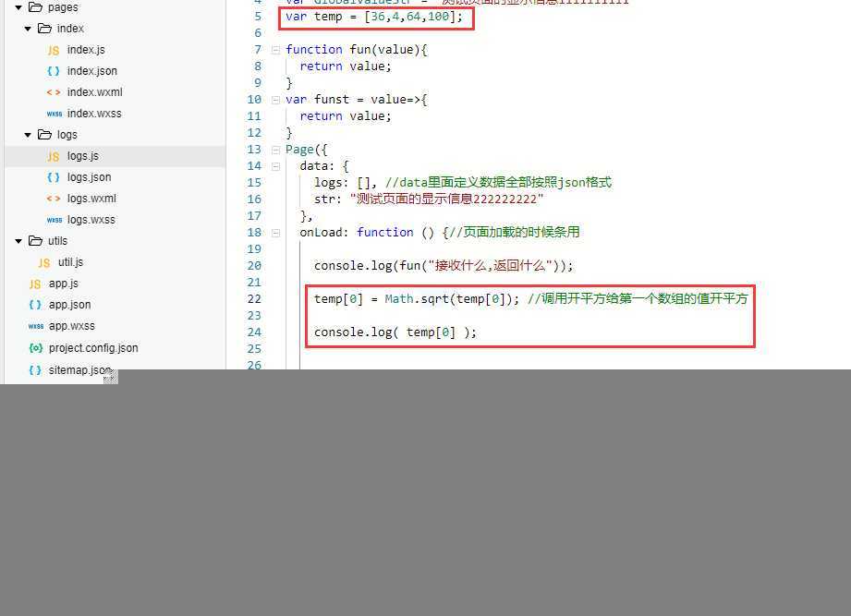Click the str string value on line 16

pos(446,199)
